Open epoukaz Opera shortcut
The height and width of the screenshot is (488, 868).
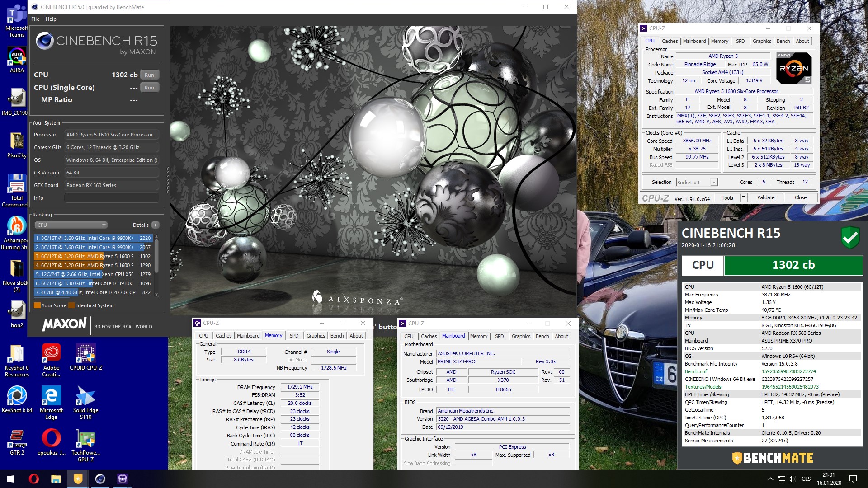tap(51, 442)
